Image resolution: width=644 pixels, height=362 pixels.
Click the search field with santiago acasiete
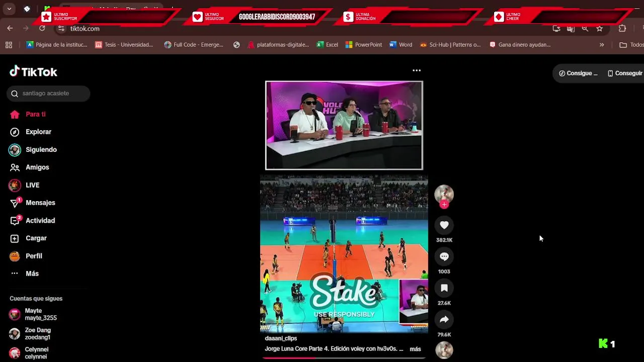click(x=48, y=94)
